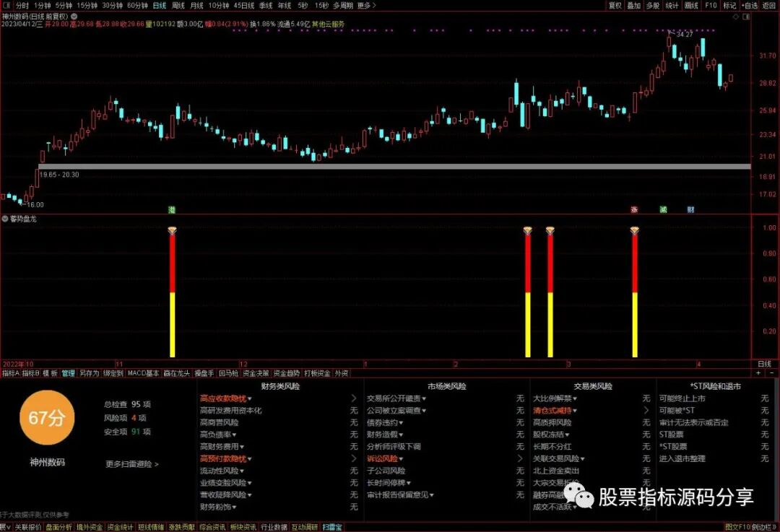Open the chart title dropdown arrow after 前复权
This screenshot has width=780, height=532.
[74, 17]
